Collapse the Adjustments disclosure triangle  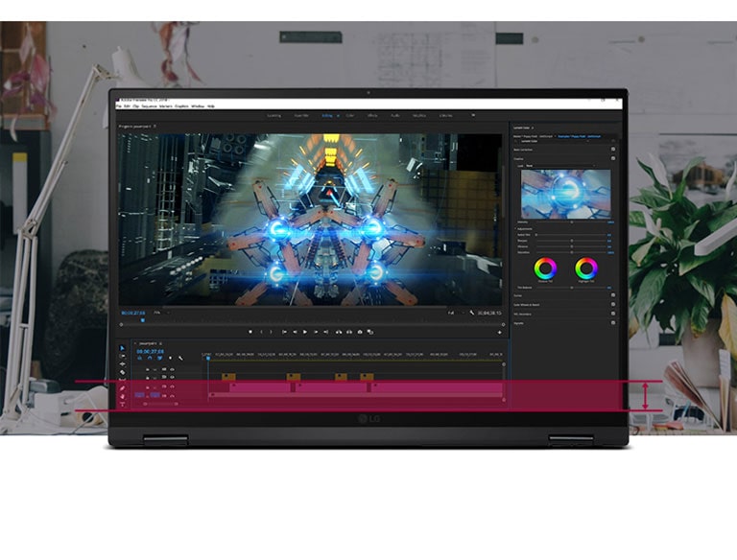click(x=516, y=229)
